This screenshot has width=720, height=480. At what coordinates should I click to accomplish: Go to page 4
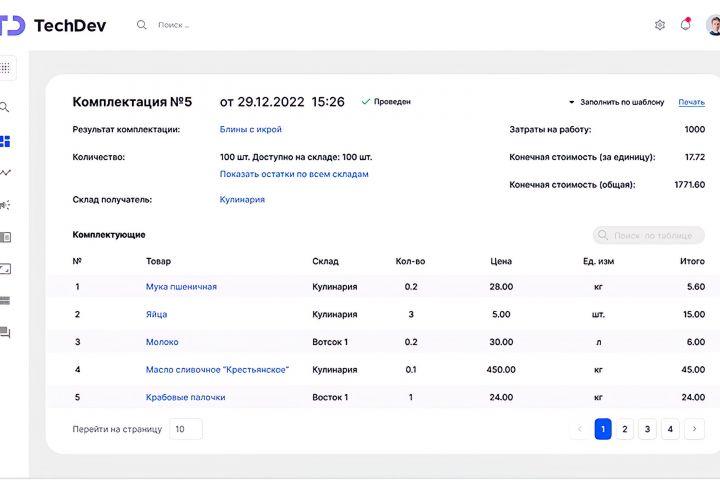(x=670, y=429)
